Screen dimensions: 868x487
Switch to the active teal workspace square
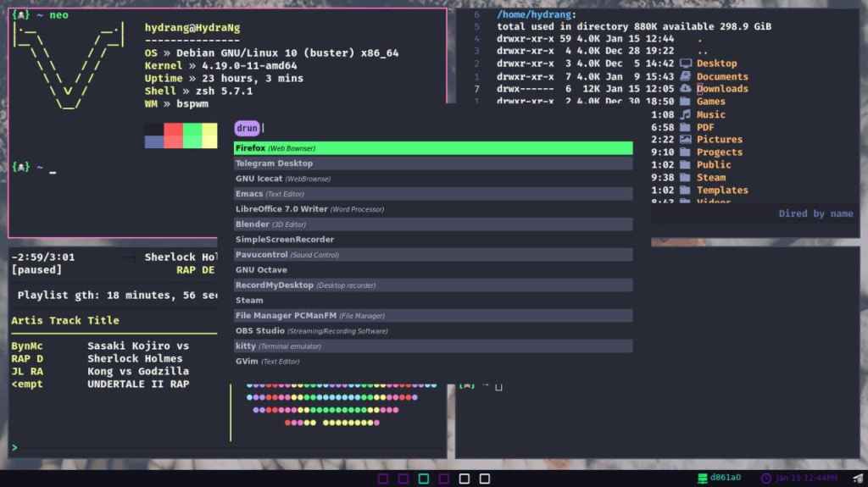tap(424, 479)
